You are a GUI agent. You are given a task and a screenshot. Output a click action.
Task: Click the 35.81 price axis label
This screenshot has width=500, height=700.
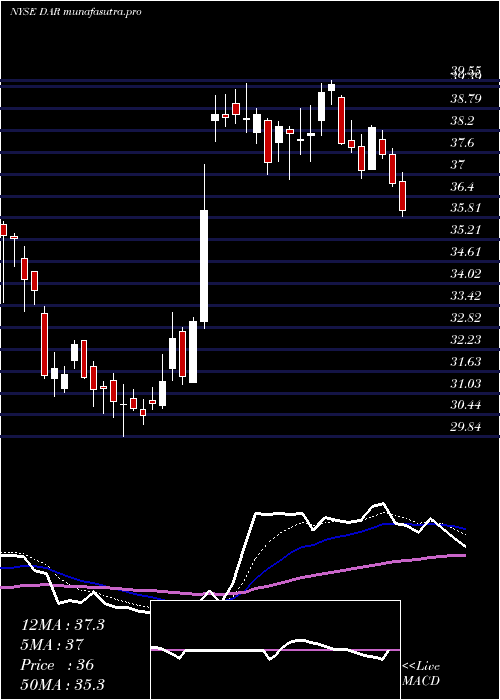[466, 208]
